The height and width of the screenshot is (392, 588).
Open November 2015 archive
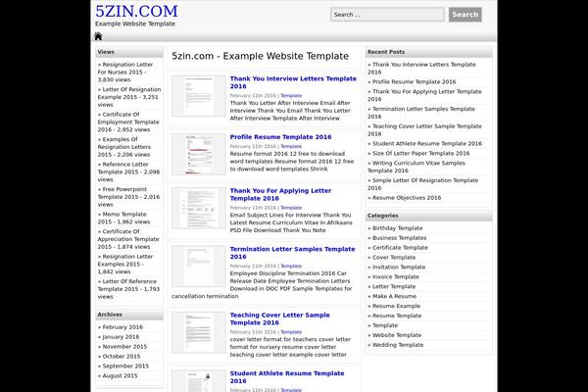[x=124, y=347]
